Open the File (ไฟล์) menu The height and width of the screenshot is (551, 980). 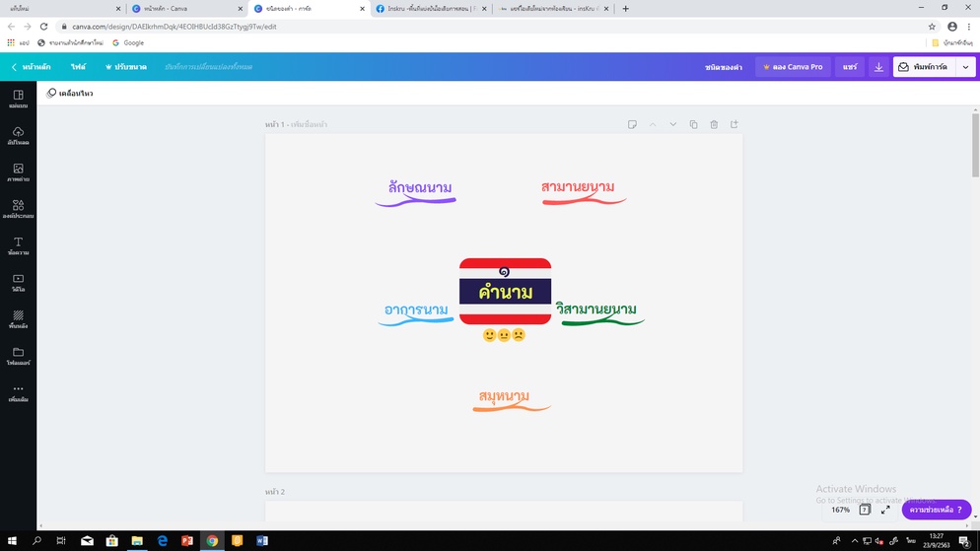[78, 67]
